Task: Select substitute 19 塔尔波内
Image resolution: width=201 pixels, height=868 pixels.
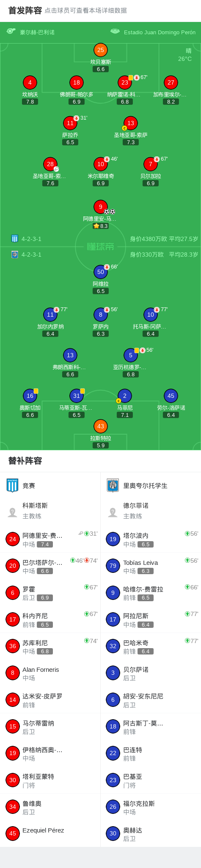Action: click(x=151, y=539)
